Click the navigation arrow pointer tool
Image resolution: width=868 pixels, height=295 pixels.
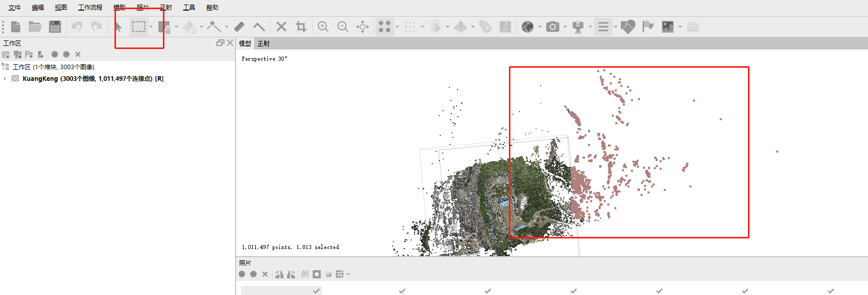click(118, 27)
